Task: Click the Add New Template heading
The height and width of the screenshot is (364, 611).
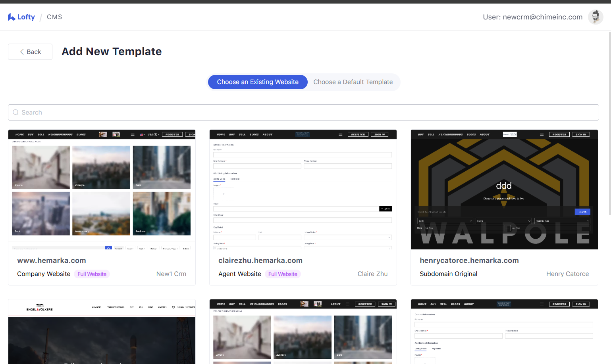Action: tap(112, 52)
